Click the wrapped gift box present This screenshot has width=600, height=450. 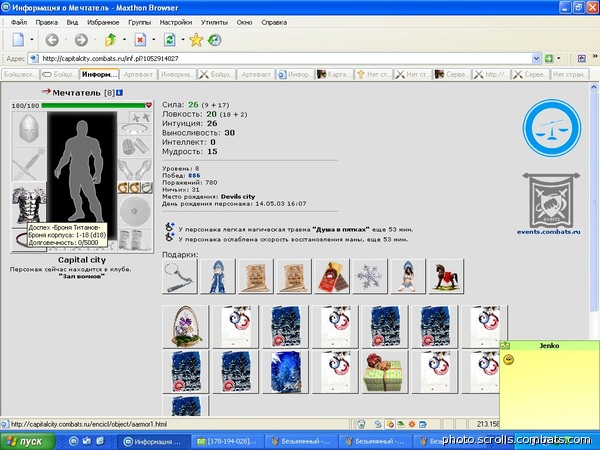385,372
